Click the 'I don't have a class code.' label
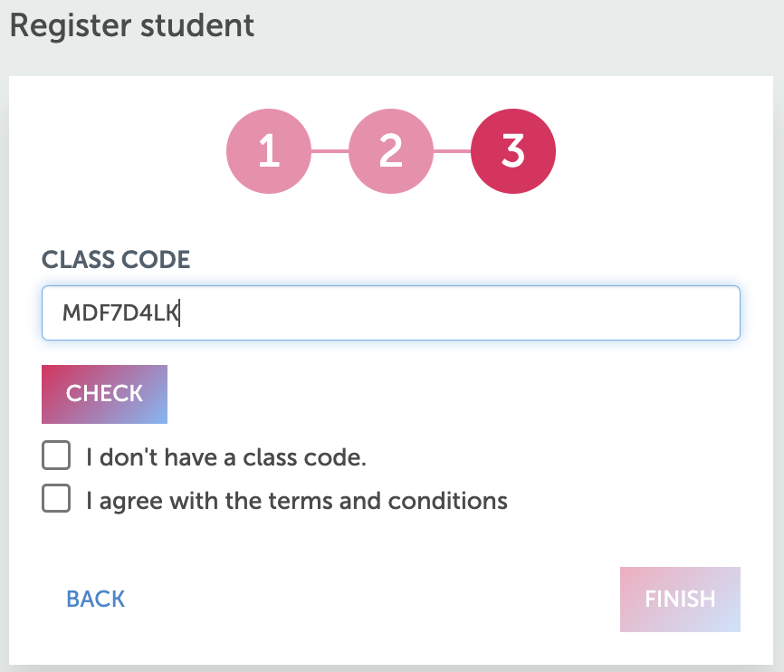Screen dimensions: 784x672 (x=225, y=457)
